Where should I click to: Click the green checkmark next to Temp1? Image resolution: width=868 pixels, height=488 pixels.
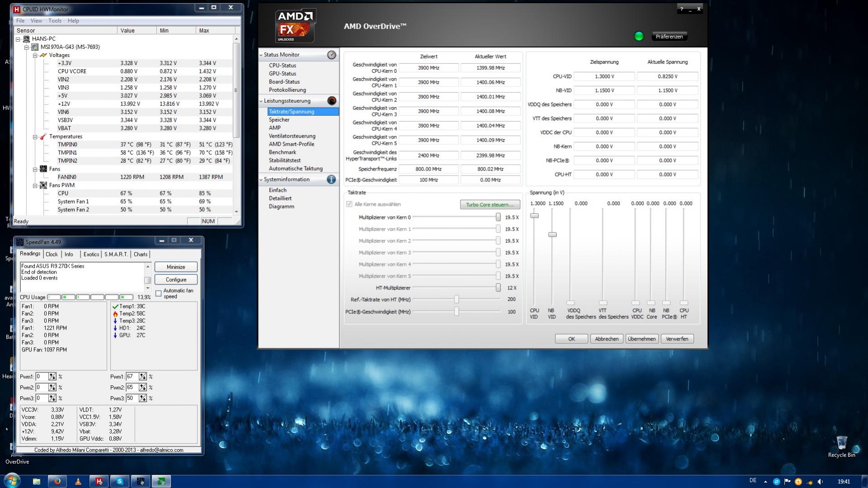point(115,306)
